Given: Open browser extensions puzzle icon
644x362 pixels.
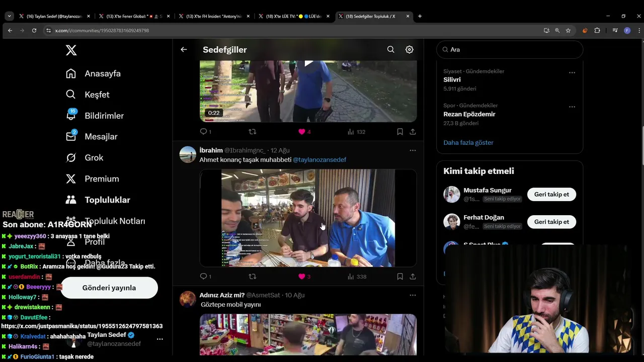Looking at the screenshot, I should click(597, 31).
